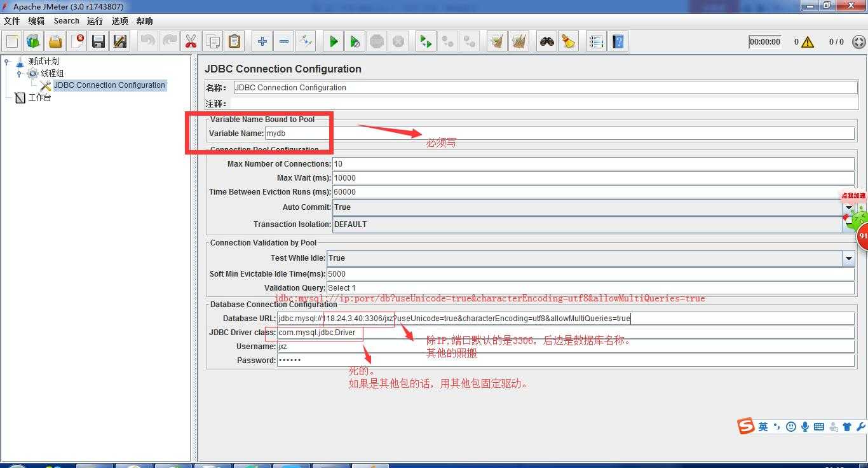Reset search with yellow broom icon
This screenshot has width=868, height=468.
568,41
